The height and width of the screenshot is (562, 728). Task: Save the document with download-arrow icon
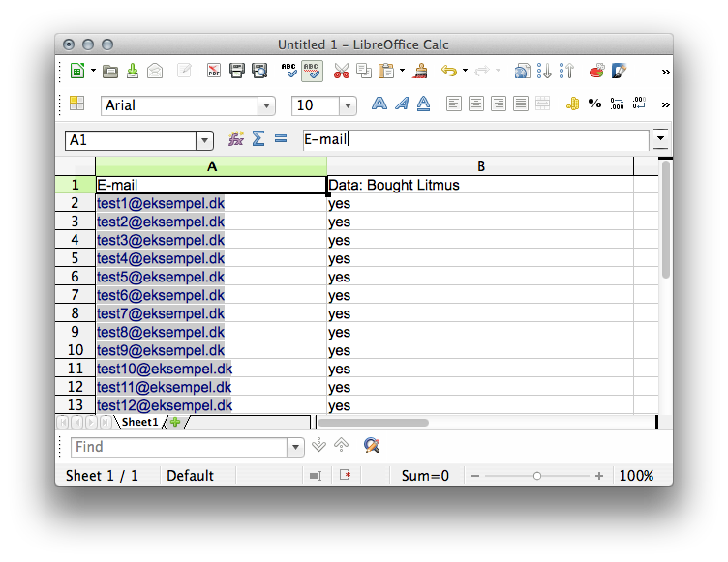(133, 71)
